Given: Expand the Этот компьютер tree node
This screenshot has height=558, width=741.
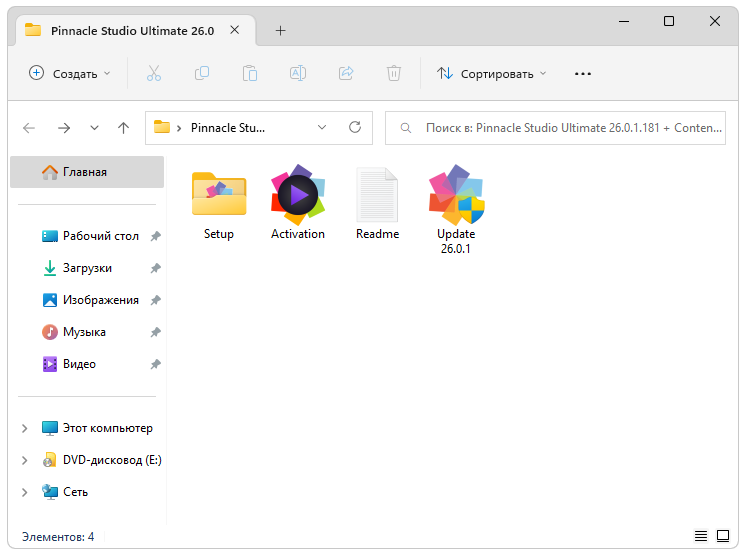Looking at the screenshot, I should [x=25, y=429].
